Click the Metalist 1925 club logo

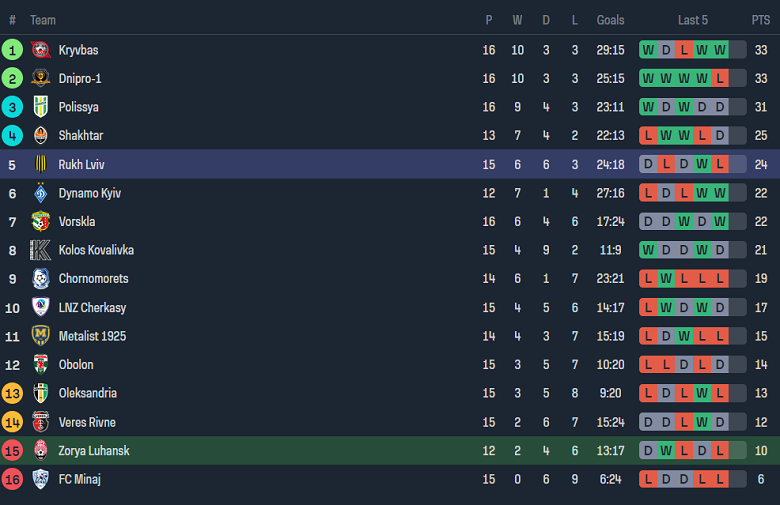[41, 336]
